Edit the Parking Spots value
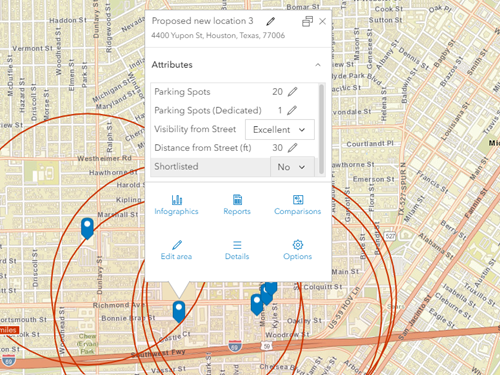Screen dimensions: 500x375 (292, 92)
